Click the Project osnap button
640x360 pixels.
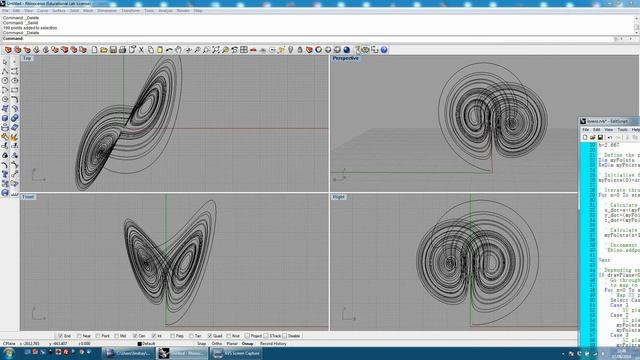coord(253,336)
